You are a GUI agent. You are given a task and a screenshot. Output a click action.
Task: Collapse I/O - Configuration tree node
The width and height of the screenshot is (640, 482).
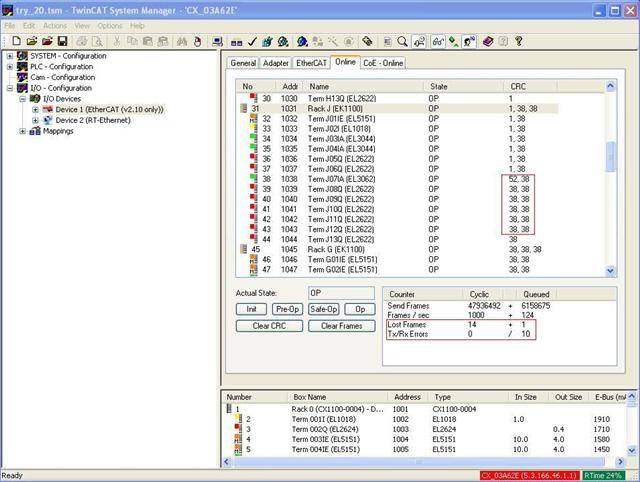[x=10, y=88]
